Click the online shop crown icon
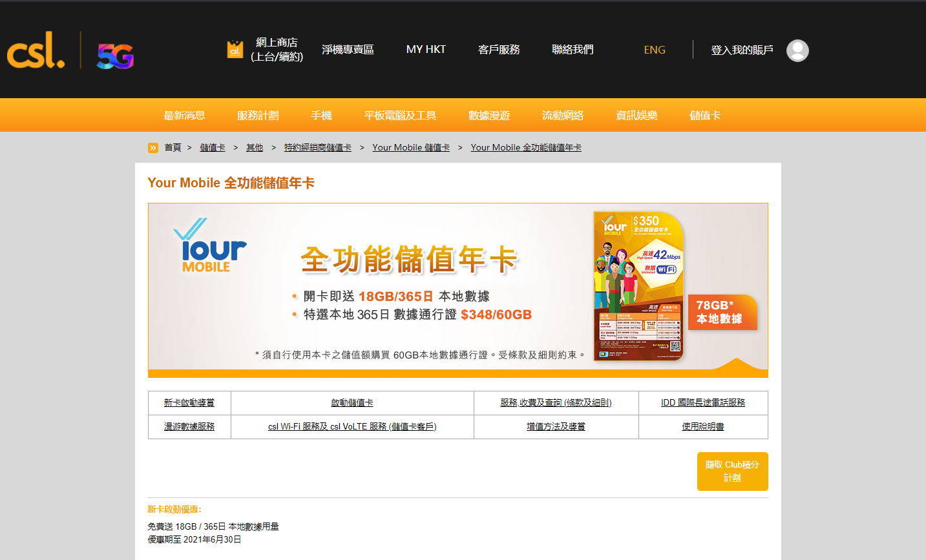This screenshot has height=560, width=926. coord(235,50)
